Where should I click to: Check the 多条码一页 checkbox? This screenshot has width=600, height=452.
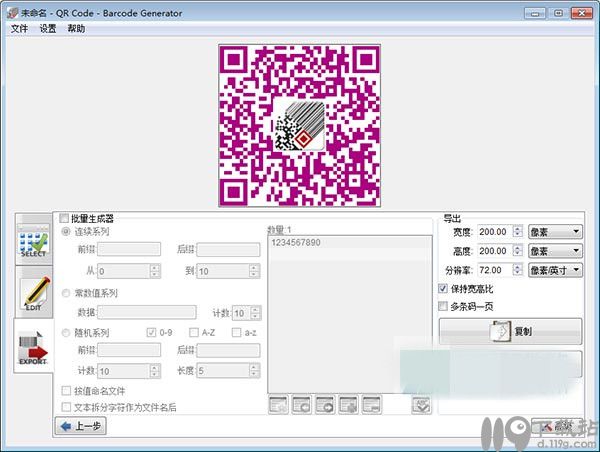(x=443, y=306)
